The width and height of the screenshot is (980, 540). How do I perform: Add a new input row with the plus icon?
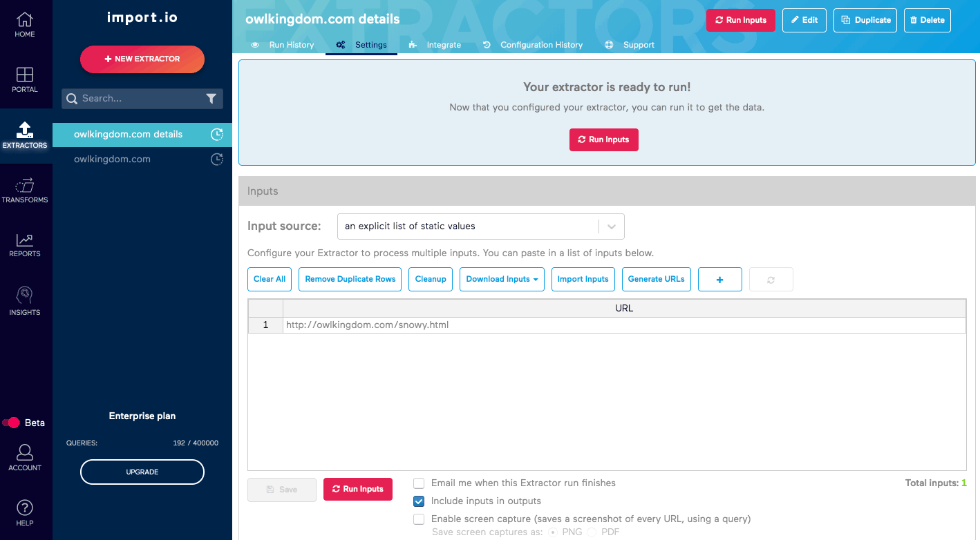click(x=719, y=279)
